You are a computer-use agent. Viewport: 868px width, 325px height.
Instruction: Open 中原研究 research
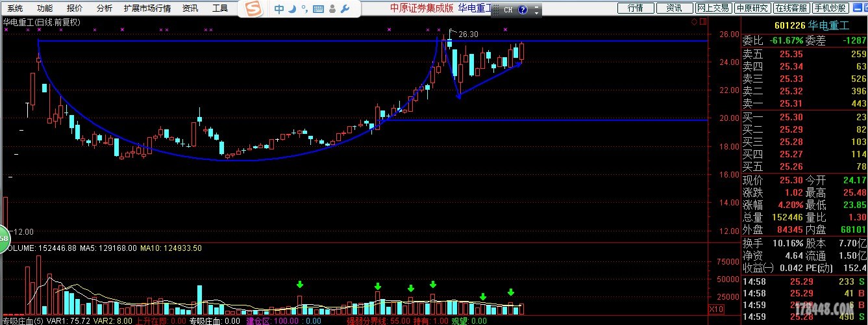coord(752,8)
